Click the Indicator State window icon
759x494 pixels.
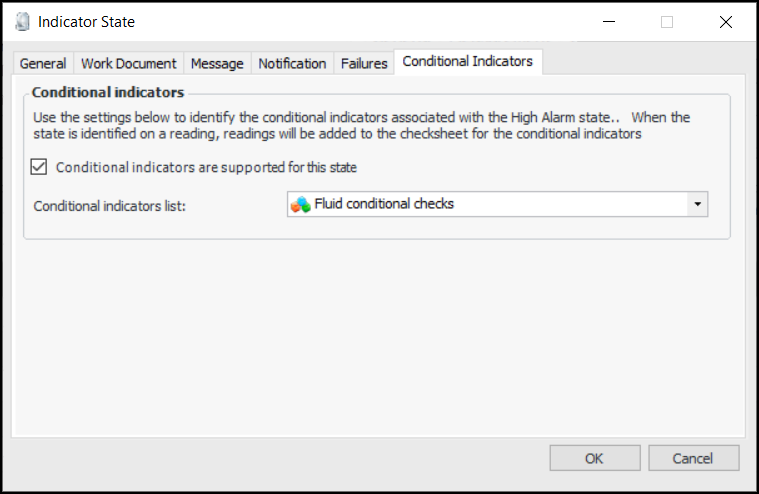22,22
